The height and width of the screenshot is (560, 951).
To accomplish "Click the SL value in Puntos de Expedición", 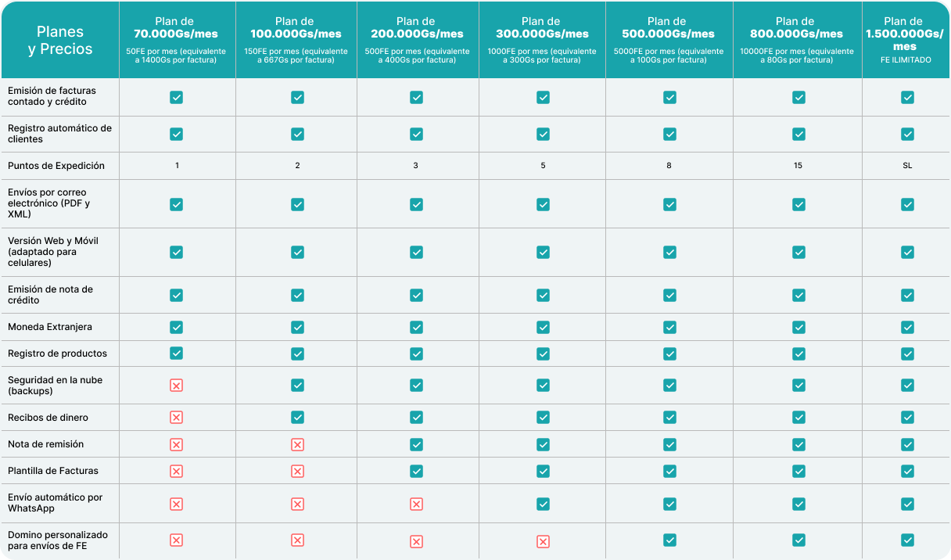I will pyautogui.click(x=907, y=166).
